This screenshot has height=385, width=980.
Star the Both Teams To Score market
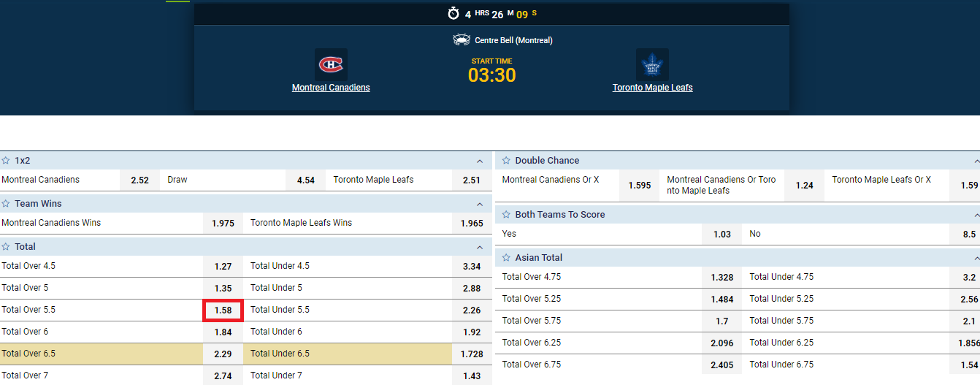pos(506,215)
